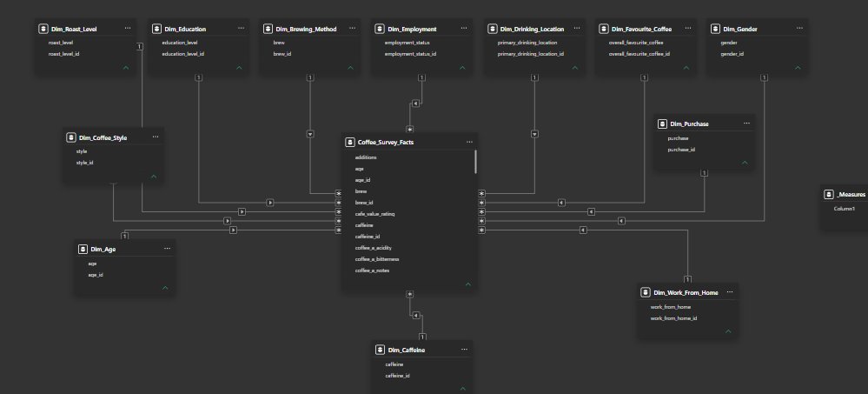This screenshot has width=868, height=394.
Task: Open more options for Dim_Roast_Level
Action: point(128,28)
